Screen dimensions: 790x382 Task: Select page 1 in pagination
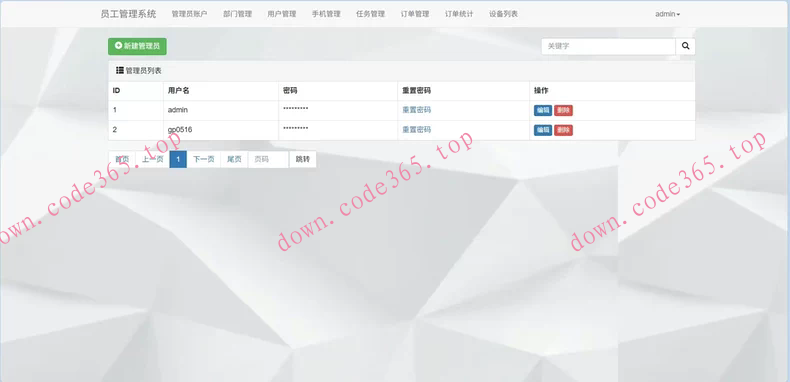point(178,159)
